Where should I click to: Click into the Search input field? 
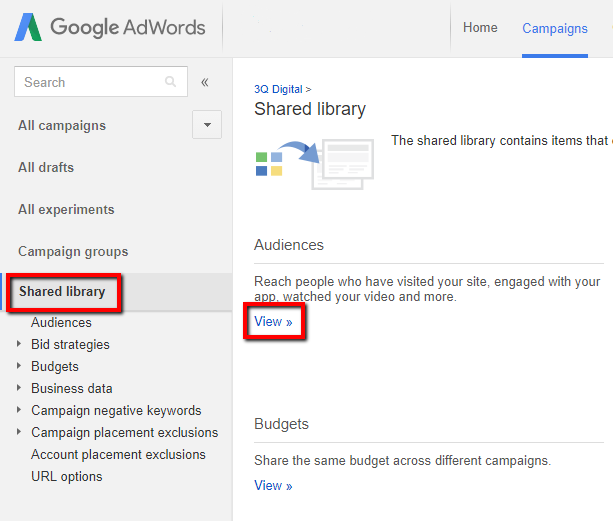tap(101, 82)
